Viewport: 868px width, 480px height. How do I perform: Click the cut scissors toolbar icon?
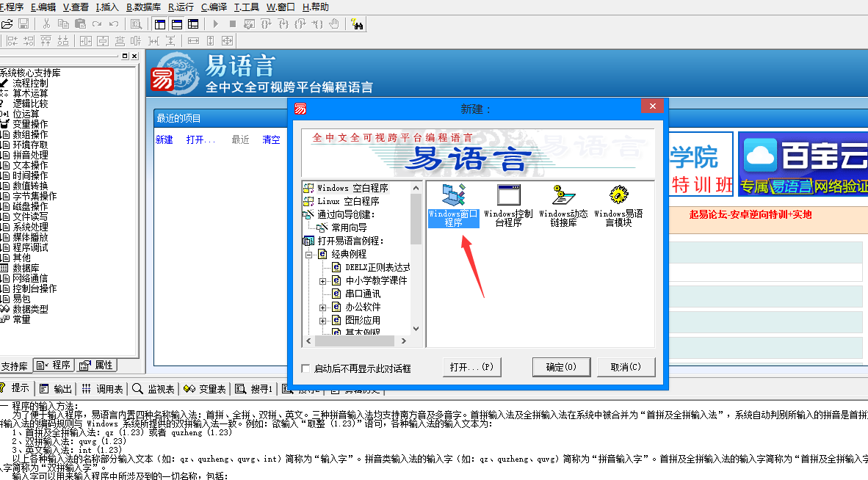tap(46, 23)
